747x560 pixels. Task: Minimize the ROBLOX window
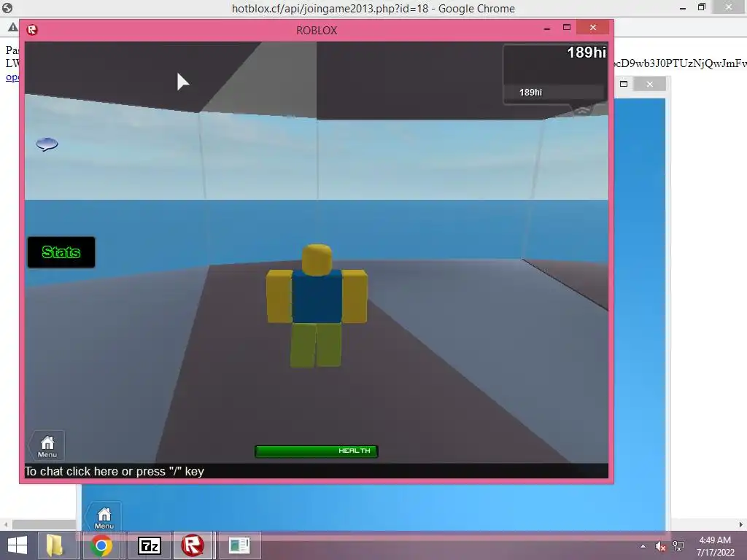[x=547, y=28]
